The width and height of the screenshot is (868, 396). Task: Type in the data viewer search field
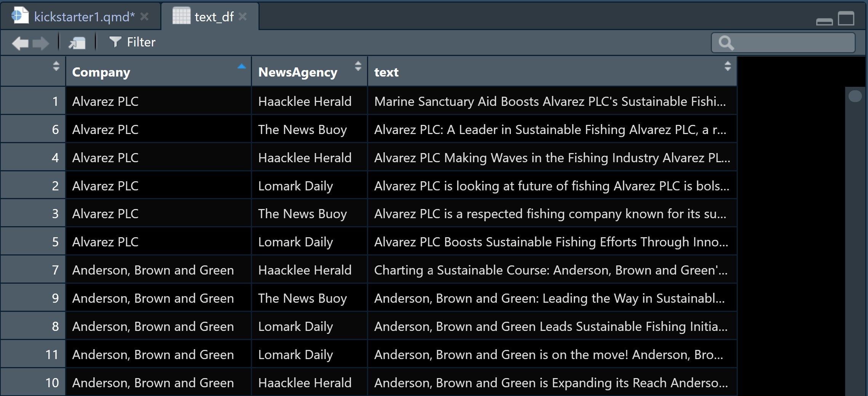pyautogui.click(x=792, y=43)
